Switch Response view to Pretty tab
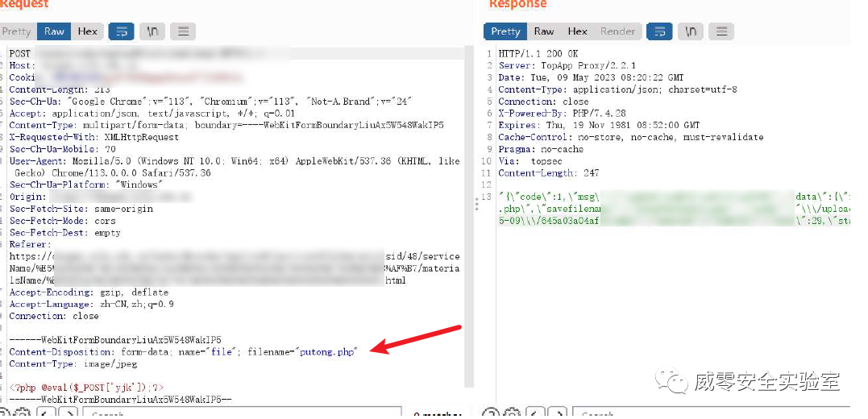This screenshot has width=868, height=419. 505,31
